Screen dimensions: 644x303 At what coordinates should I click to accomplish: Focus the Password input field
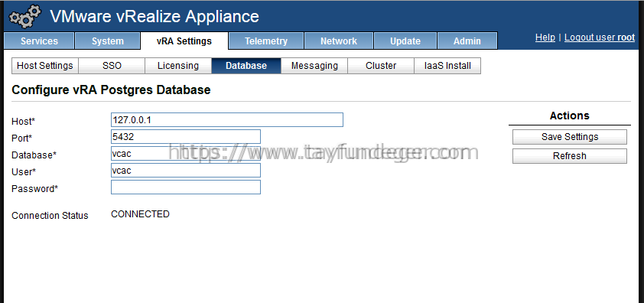[x=186, y=187]
